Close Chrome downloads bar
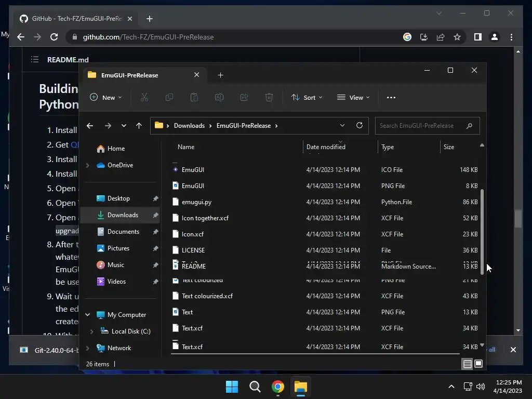This screenshot has height=399, width=532. point(513,350)
